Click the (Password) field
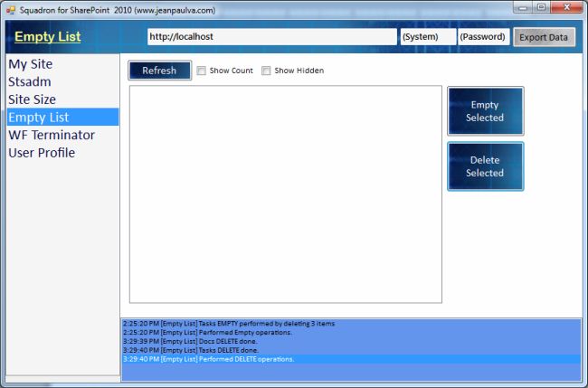This screenshot has width=588, height=388. click(x=483, y=37)
